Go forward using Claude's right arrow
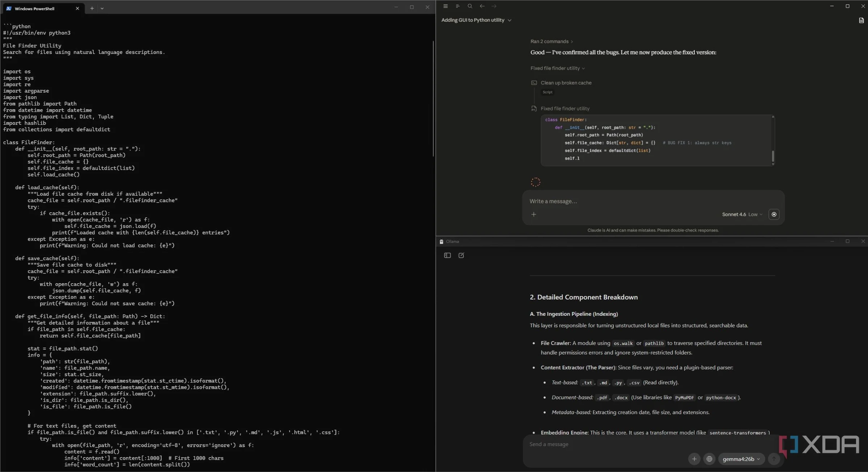 pos(494,6)
